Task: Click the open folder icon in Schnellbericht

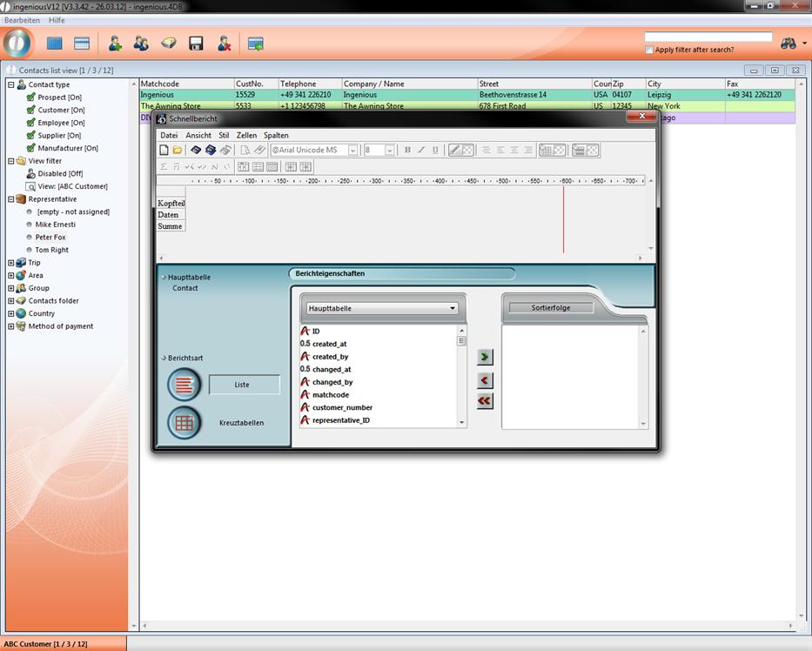Action: click(178, 150)
